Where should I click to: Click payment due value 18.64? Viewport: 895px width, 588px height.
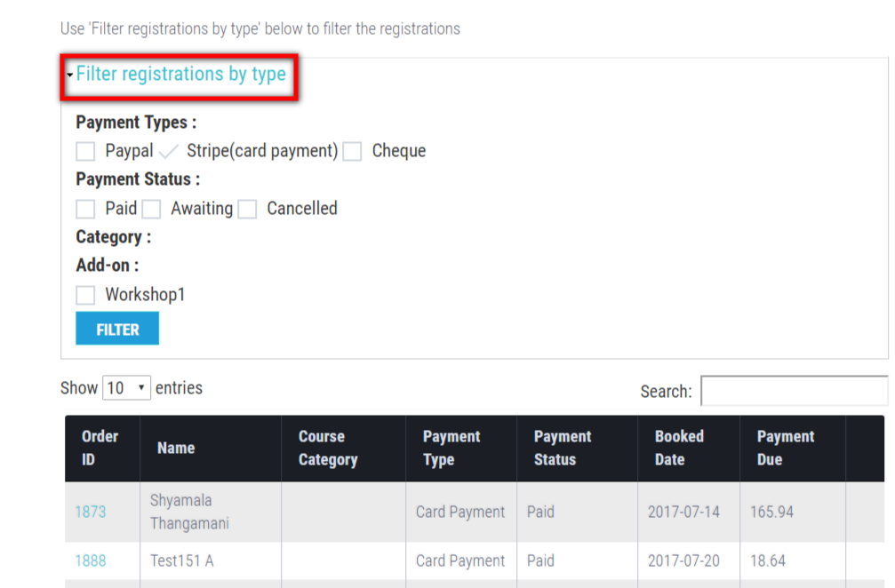pyautogui.click(x=768, y=561)
